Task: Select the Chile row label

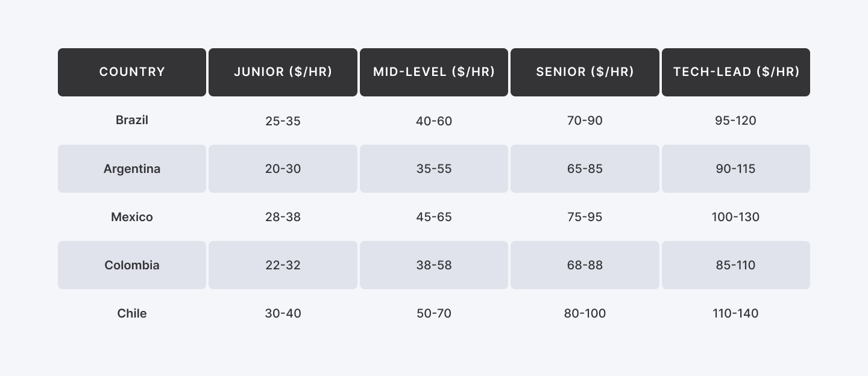Action: (x=132, y=313)
